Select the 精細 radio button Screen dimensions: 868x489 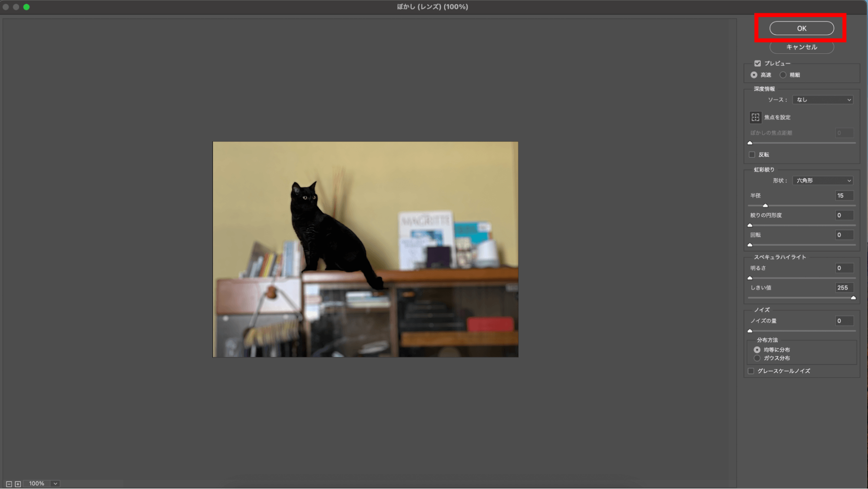click(782, 75)
